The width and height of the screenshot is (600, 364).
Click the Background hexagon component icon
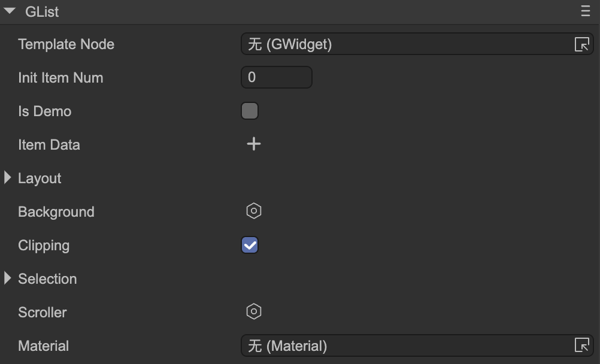[254, 211]
